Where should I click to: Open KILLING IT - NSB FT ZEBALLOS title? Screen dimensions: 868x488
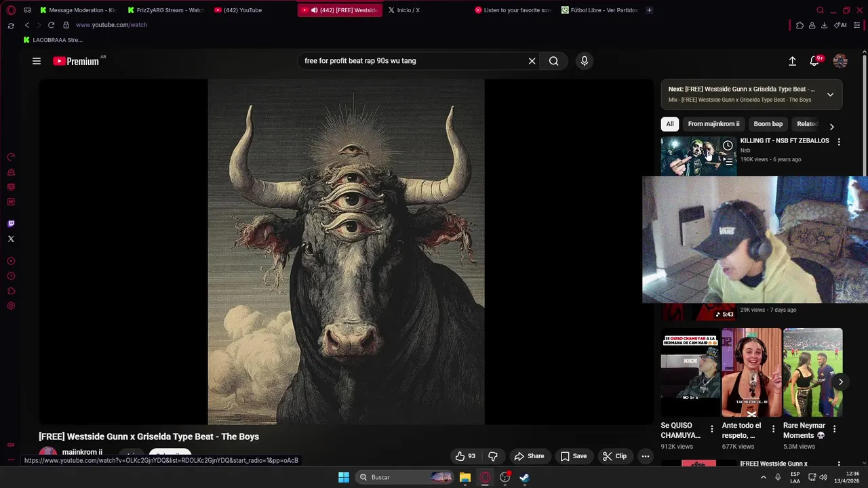(785, 140)
